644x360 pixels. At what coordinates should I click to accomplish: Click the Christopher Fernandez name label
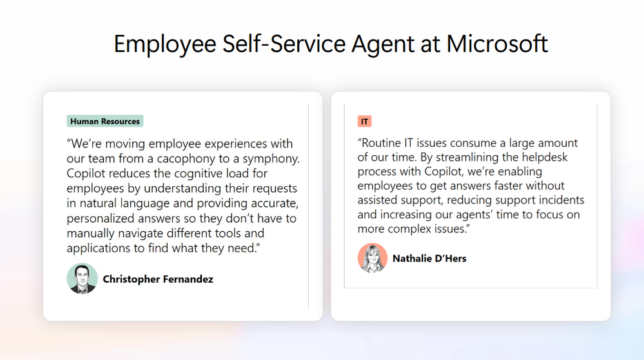click(158, 279)
